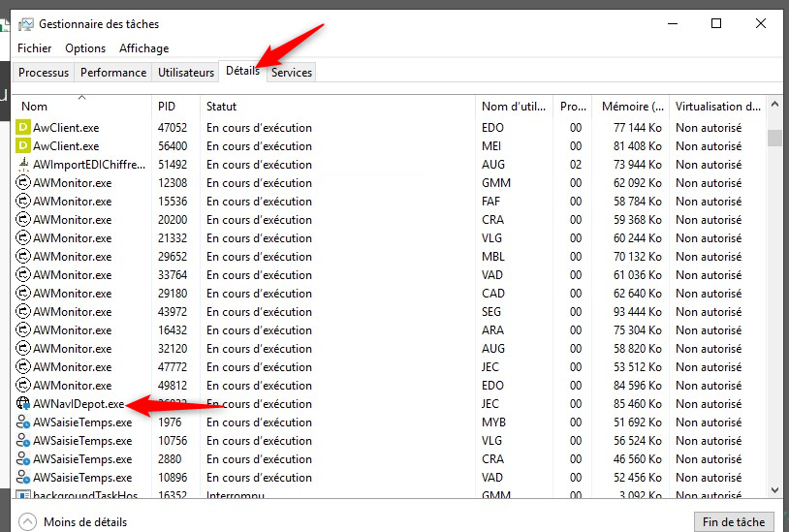Click the AwClient.exe icon with PID 47052
This screenshot has width=789, height=532.
pyautogui.click(x=24, y=128)
